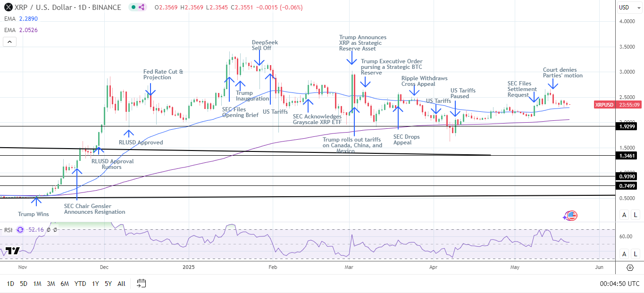Toggle auto scale A on main price pane
The height and width of the screenshot is (293, 644).
624,215
